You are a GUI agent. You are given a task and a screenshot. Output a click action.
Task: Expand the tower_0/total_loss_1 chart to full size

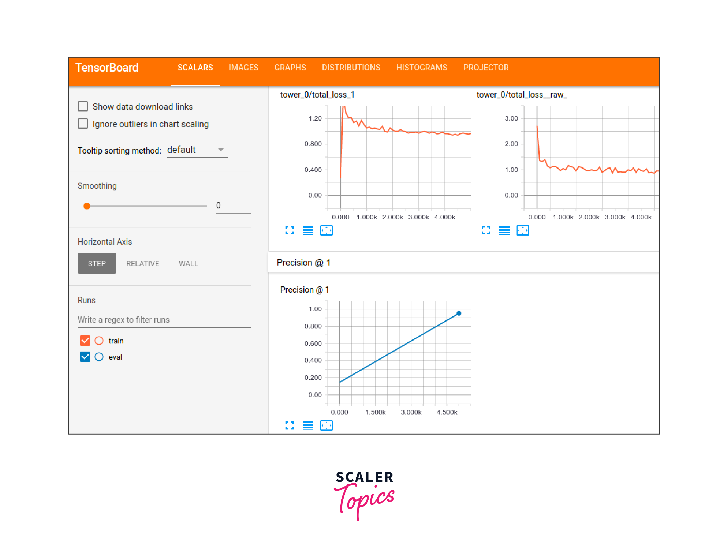(289, 230)
